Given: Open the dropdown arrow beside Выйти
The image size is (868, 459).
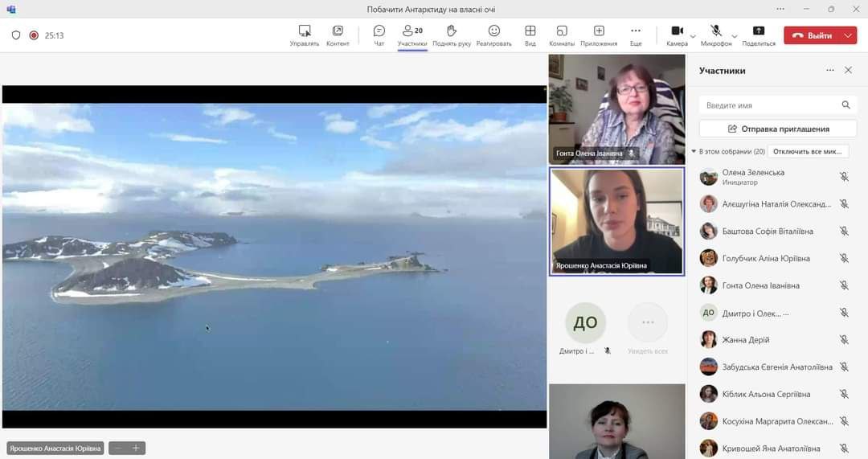Looking at the screenshot, I should pos(849,35).
